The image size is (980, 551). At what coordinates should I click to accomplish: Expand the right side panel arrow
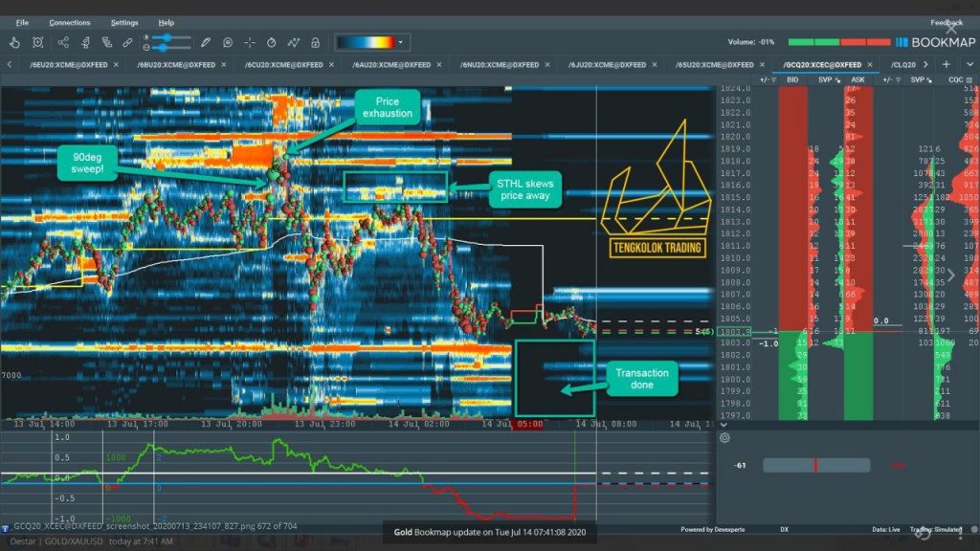click(x=951, y=275)
